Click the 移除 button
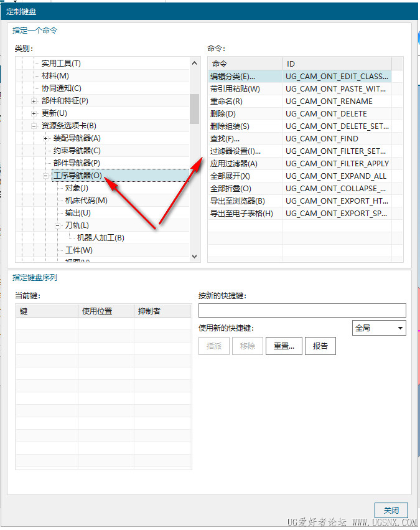 point(248,346)
